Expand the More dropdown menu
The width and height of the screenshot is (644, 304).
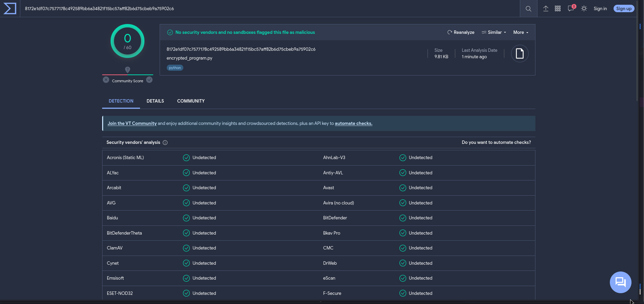coord(521,32)
